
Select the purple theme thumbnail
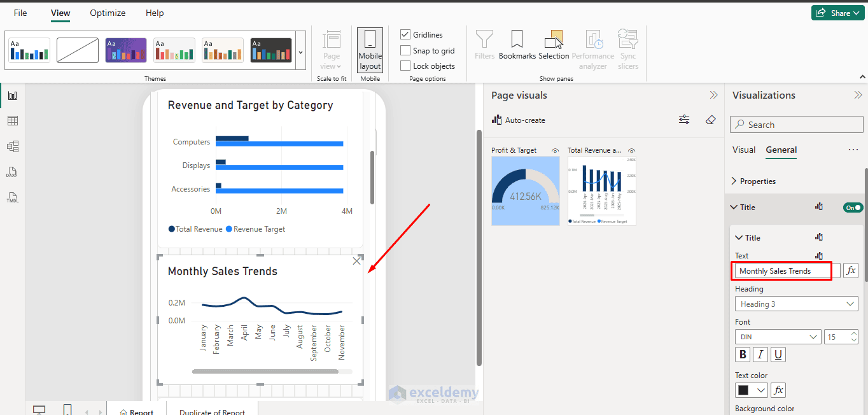click(x=126, y=50)
